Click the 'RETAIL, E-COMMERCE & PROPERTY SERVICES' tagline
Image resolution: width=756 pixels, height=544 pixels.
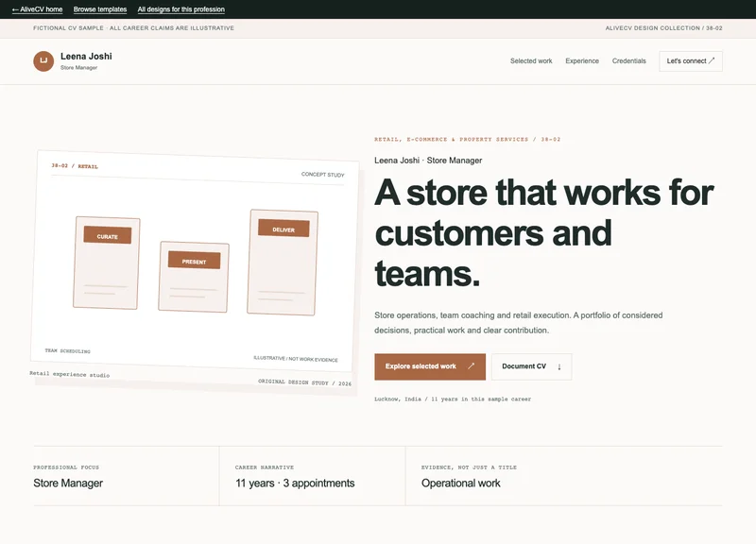(x=467, y=139)
